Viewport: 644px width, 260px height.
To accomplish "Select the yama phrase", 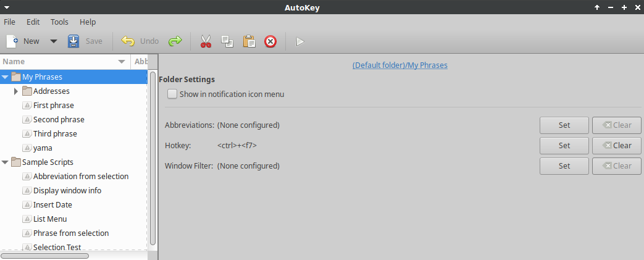I will tap(43, 148).
